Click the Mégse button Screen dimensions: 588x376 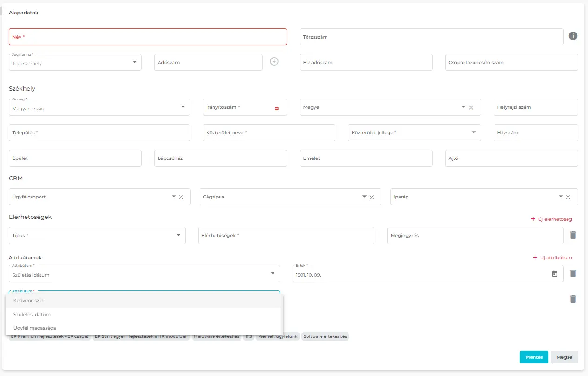pyautogui.click(x=564, y=357)
